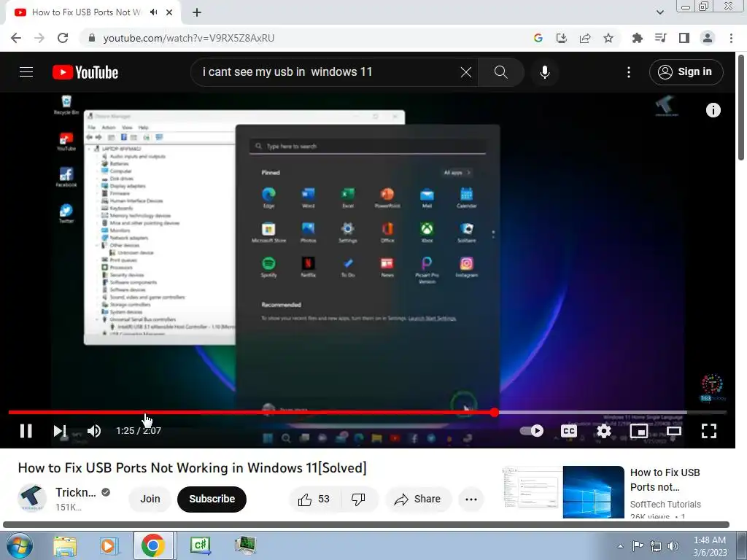Open the C# application in taskbar

click(201, 545)
